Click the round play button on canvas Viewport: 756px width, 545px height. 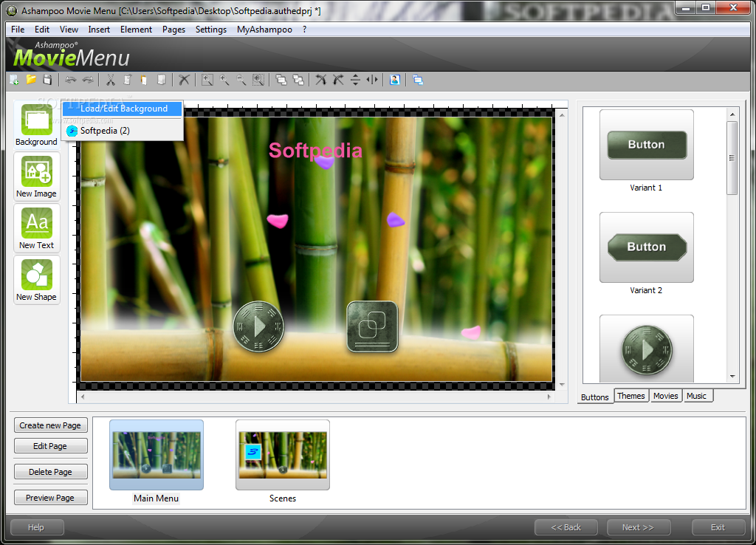click(x=259, y=326)
